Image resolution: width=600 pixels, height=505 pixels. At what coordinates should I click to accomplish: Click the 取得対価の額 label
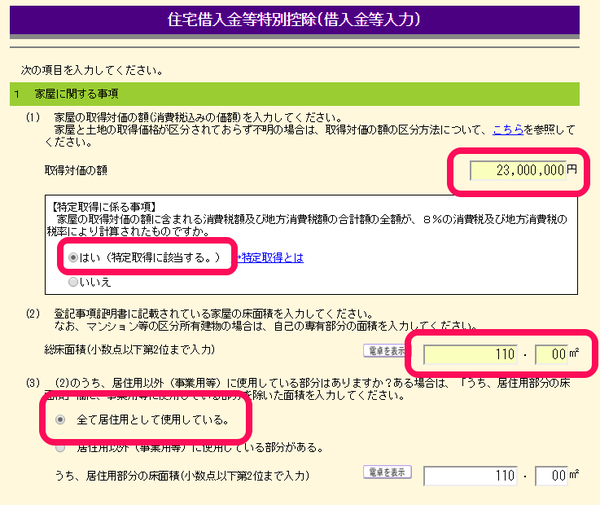76,170
